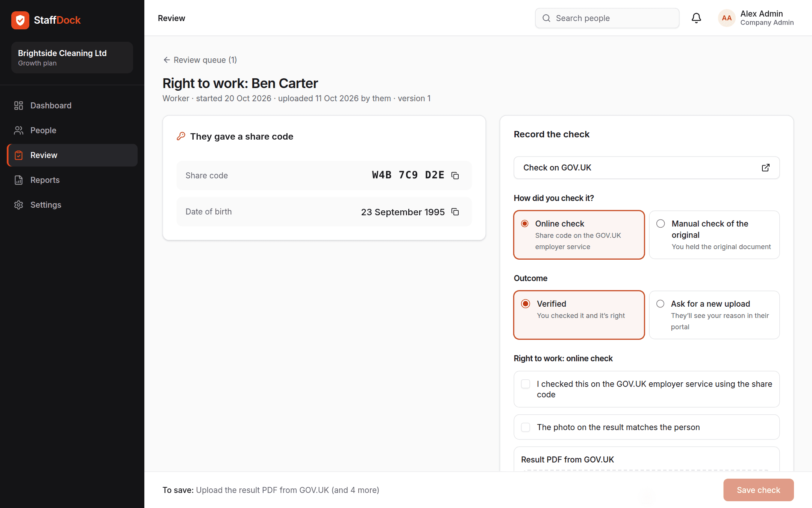Click Save check button
This screenshot has width=812, height=508.
click(759, 490)
